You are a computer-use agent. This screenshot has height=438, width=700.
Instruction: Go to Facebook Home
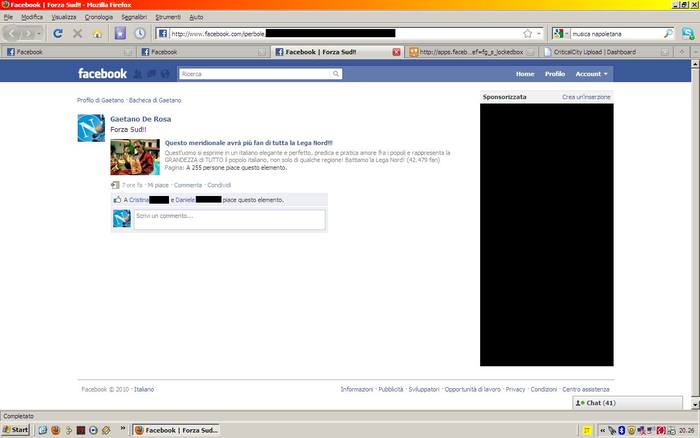click(x=525, y=74)
